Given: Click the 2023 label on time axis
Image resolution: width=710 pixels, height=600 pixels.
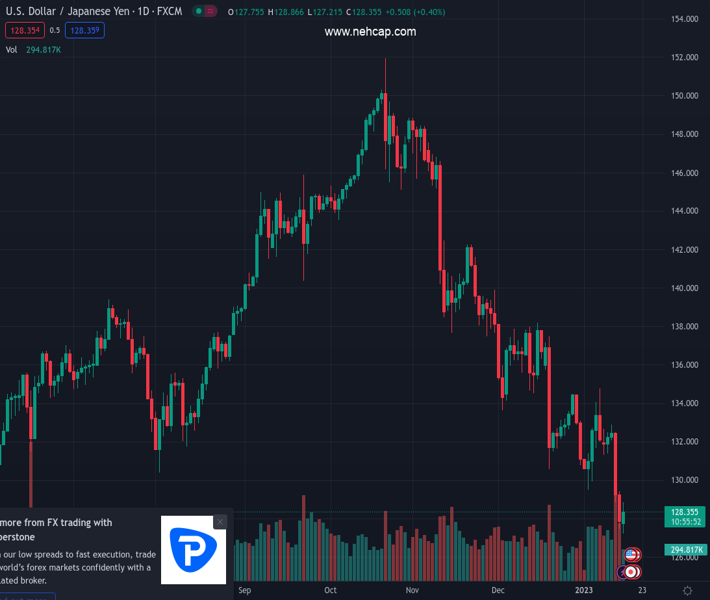Looking at the screenshot, I should [x=587, y=591].
